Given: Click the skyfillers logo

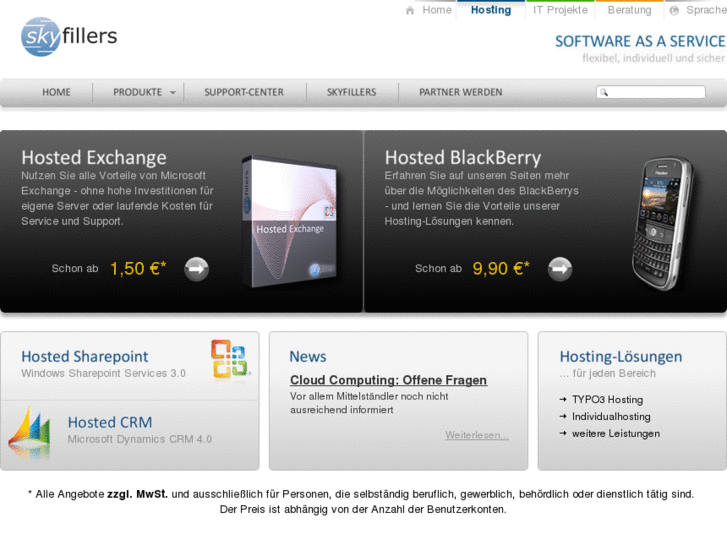Looking at the screenshot, I should 69,37.
